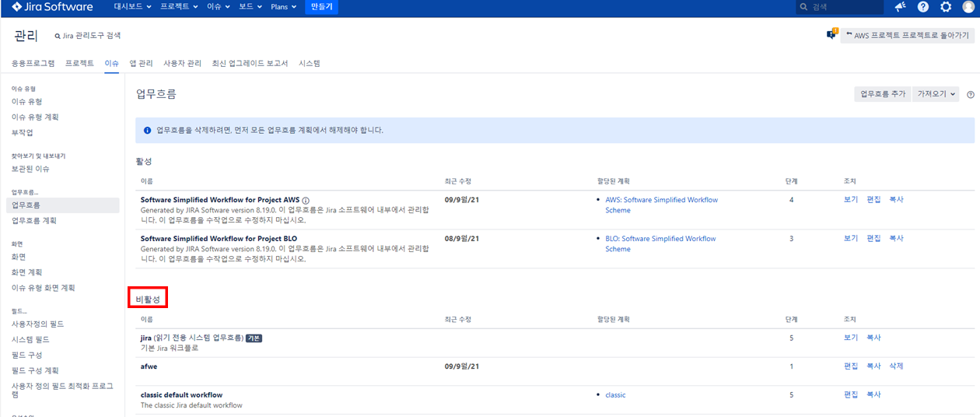Click 보기 for Project AWS workflow
The image size is (980, 417).
pyautogui.click(x=851, y=200)
